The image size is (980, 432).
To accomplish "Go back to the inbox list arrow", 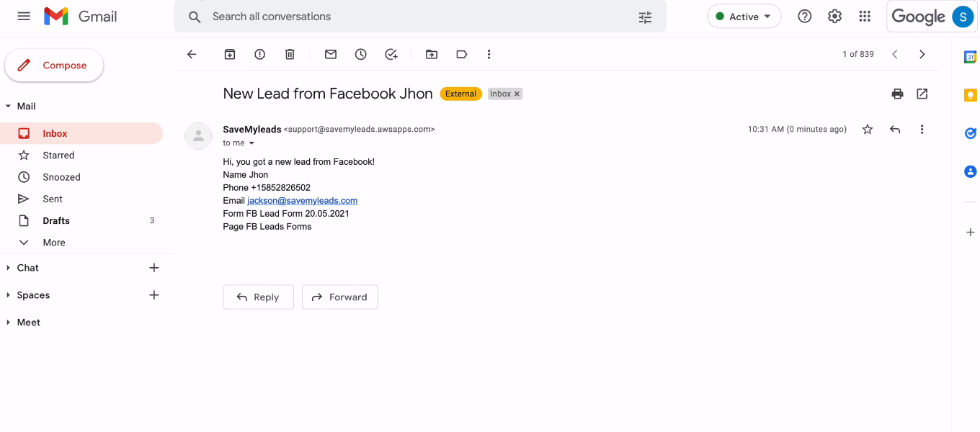I will [x=192, y=54].
